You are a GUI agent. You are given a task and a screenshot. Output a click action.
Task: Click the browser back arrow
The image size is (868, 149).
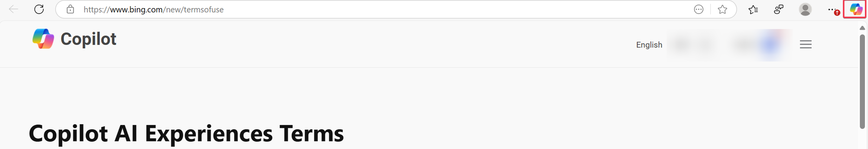[13, 9]
